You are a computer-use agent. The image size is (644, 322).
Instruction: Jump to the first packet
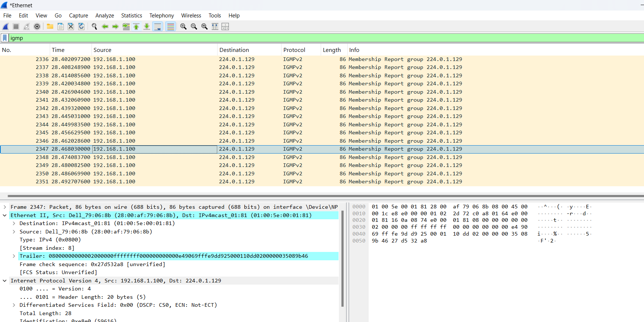(x=136, y=27)
